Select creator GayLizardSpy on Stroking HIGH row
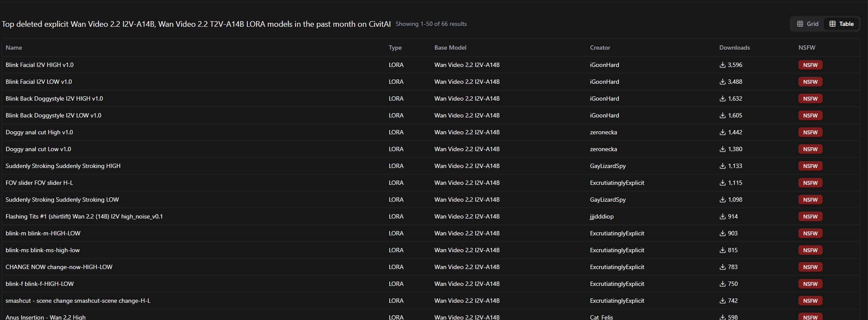 [608, 166]
